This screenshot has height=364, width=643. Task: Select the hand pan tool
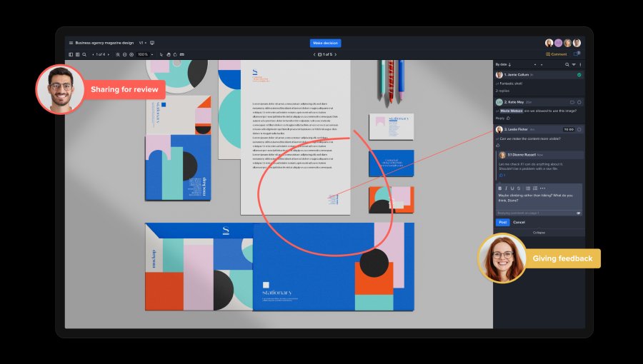click(x=168, y=54)
